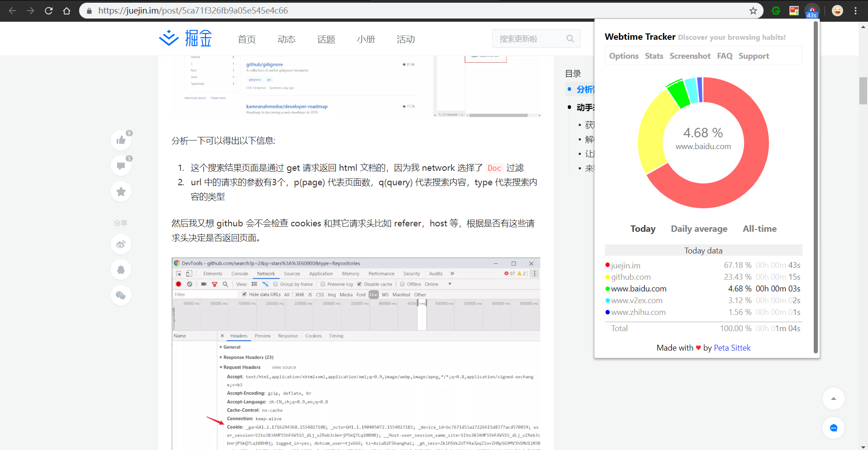Click the 目录 heading

pos(573,74)
